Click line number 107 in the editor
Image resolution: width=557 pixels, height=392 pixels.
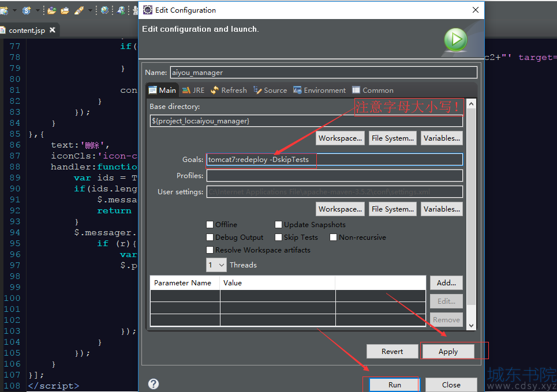pyautogui.click(x=12, y=375)
